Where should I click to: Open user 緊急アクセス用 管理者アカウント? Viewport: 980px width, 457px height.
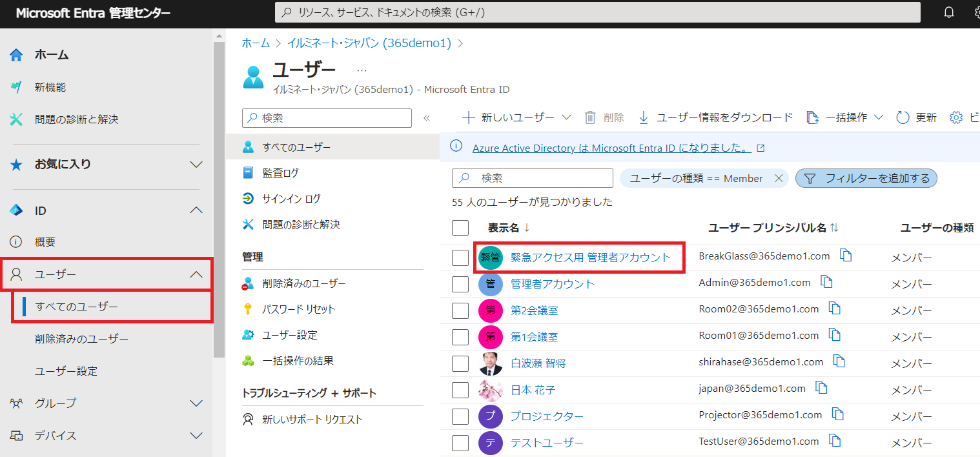coord(591,258)
